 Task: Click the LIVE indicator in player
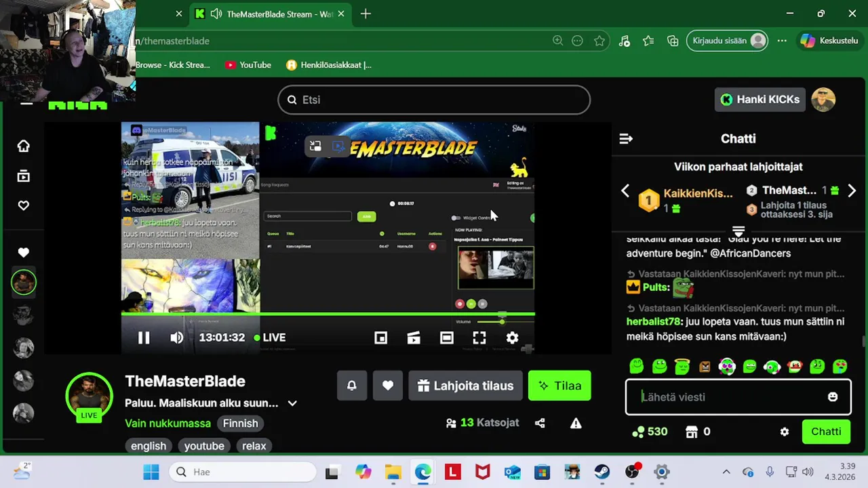(270, 338)
